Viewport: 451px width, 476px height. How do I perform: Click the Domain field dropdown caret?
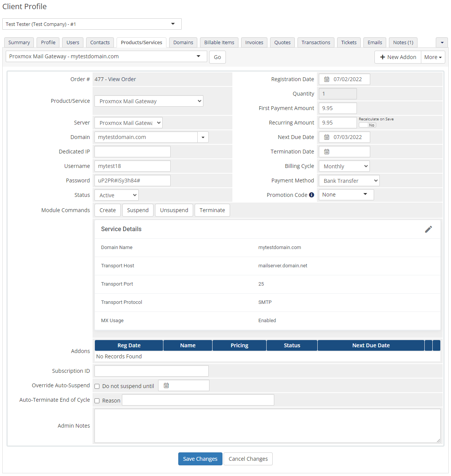203,137
